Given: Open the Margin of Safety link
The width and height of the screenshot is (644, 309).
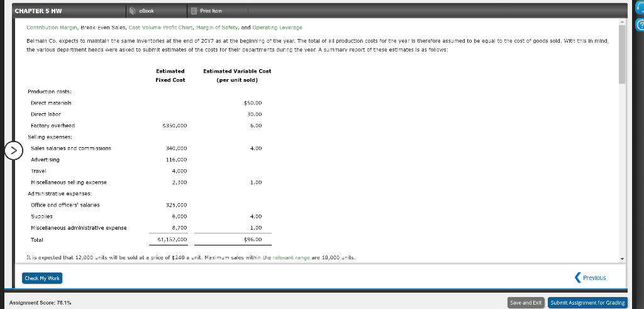Looking at the screenshot, I should tap(217, 28).
